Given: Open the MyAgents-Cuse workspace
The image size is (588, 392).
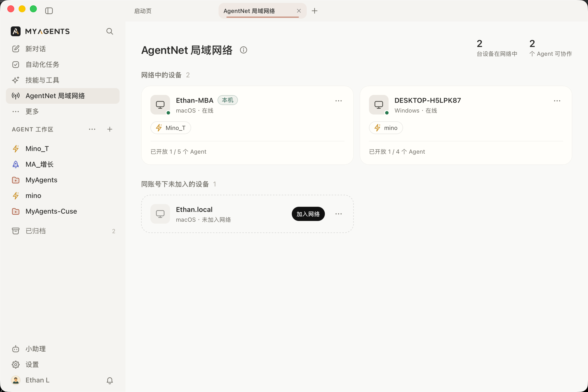Looking at the screenshot, I should (62, 211).
